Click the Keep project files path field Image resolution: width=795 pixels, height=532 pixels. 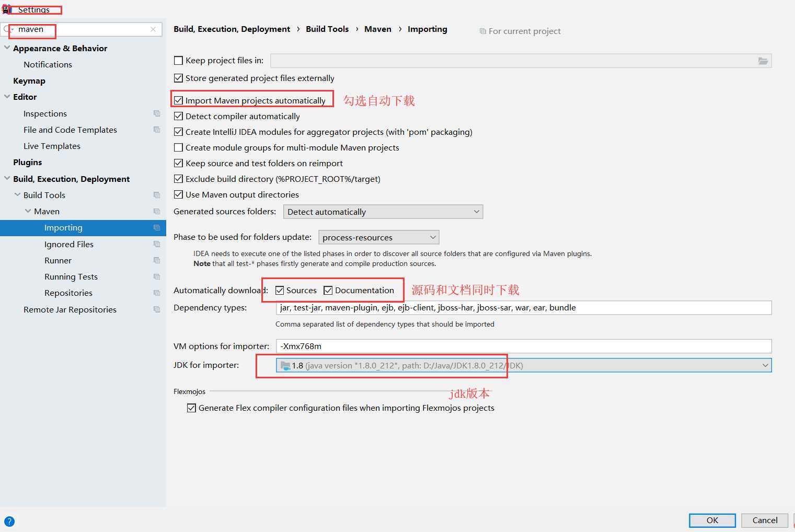521,61
